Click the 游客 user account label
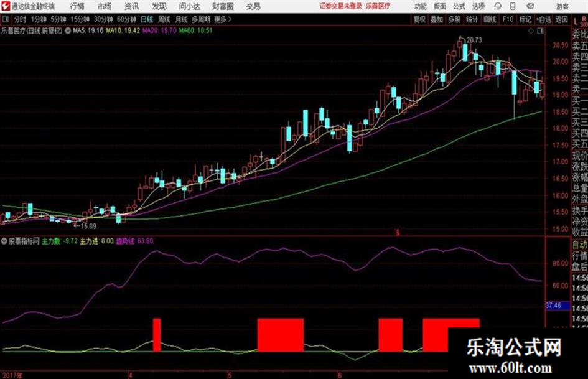This screenshot has height=379, width=588. pos(562,6)
